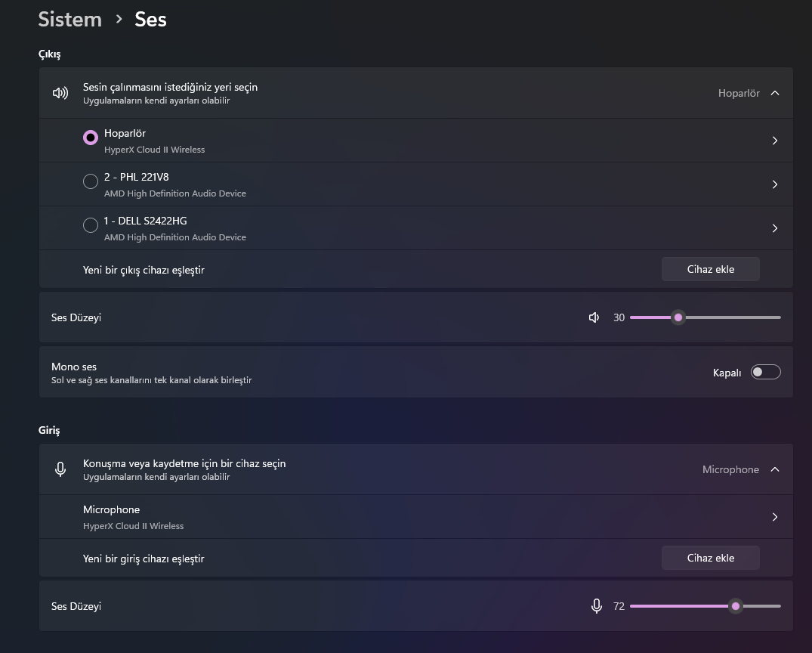812x653 pixels.
Task: Toggle the Mono ses switch
Action: (x=765, y=372)
